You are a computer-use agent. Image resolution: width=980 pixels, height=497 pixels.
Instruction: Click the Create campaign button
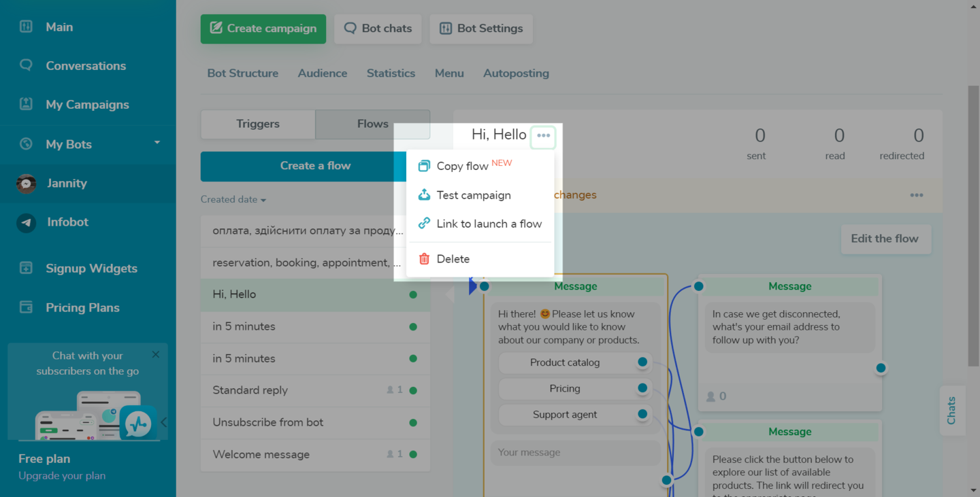(x=263, y=29)
